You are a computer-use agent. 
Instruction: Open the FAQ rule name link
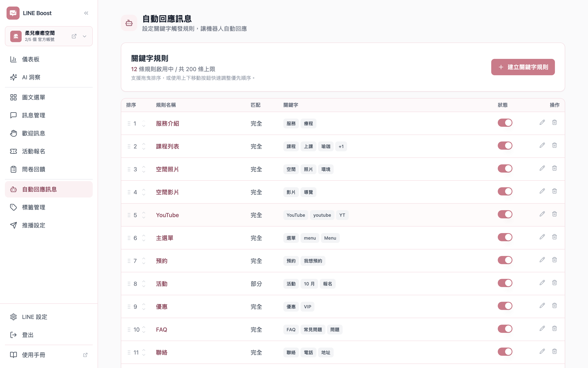[161, 330]
